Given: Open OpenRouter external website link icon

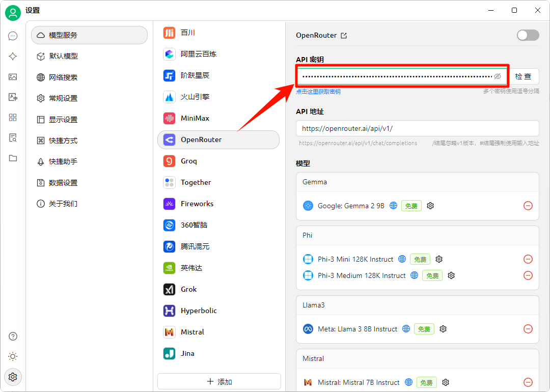Looking at the screenshot, I should 344,36.
